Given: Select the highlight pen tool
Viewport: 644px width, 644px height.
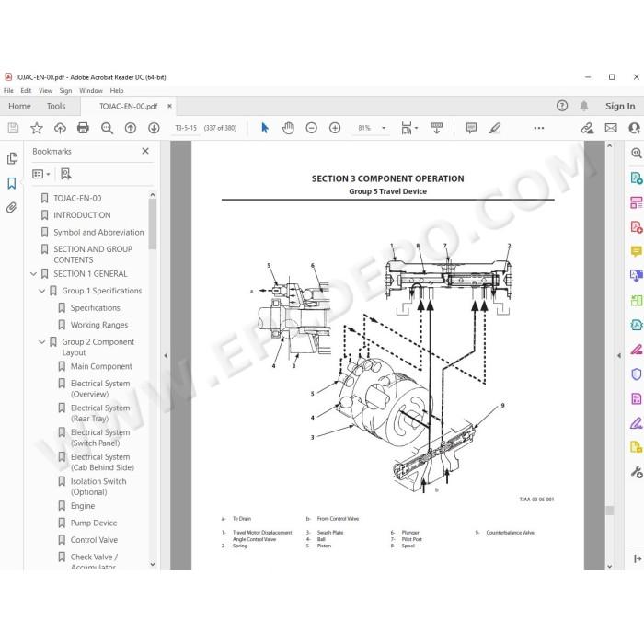Looking at the screenshot, I should click(495, 128).
